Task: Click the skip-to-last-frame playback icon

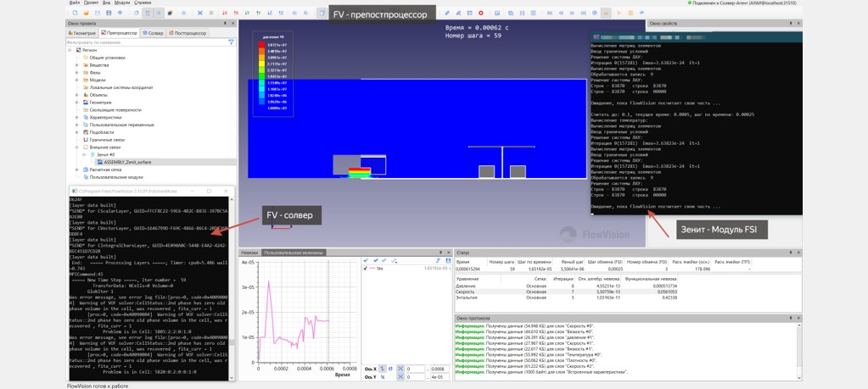Action: click(584, 13)
